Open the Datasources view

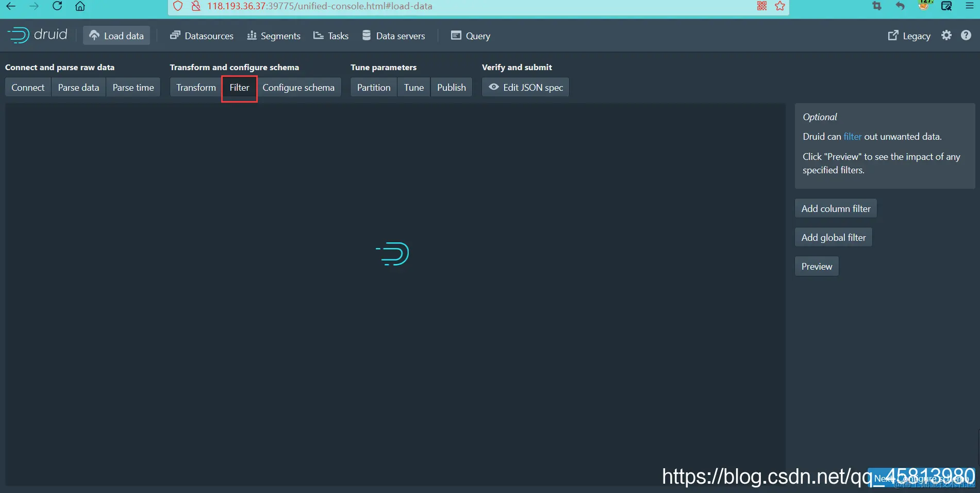tap(202, 36)
